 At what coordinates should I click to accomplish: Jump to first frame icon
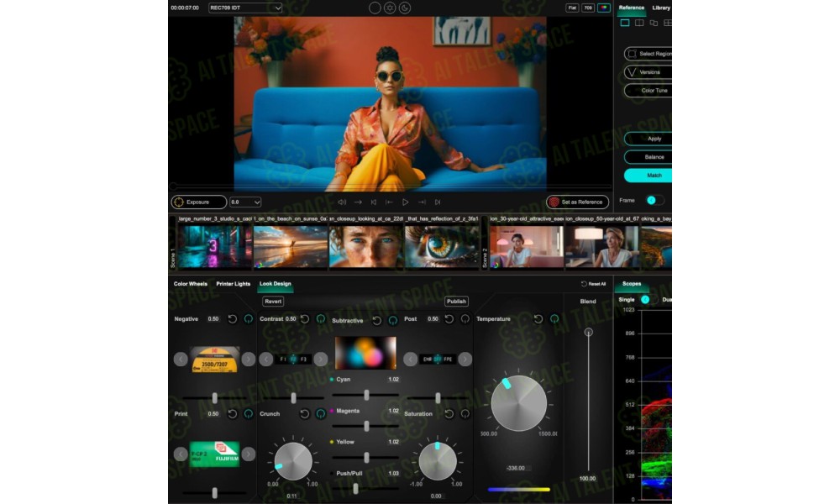pos(374,202)
